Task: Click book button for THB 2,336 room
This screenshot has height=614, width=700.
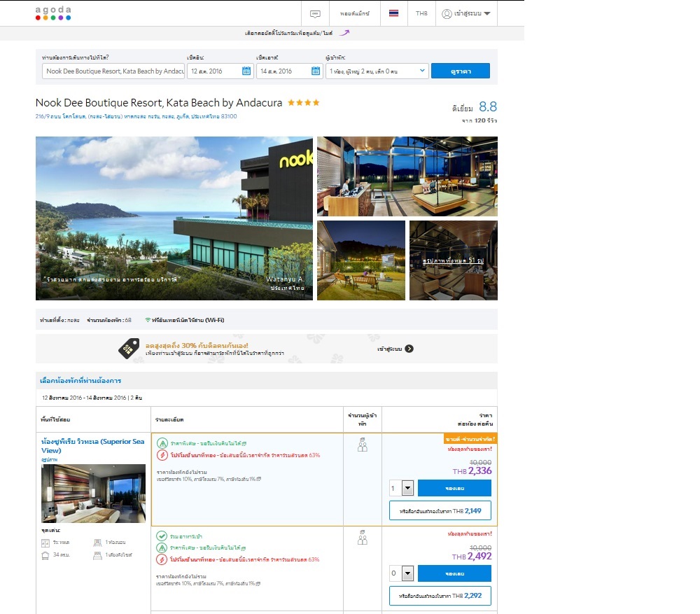Action: [454, 488]
